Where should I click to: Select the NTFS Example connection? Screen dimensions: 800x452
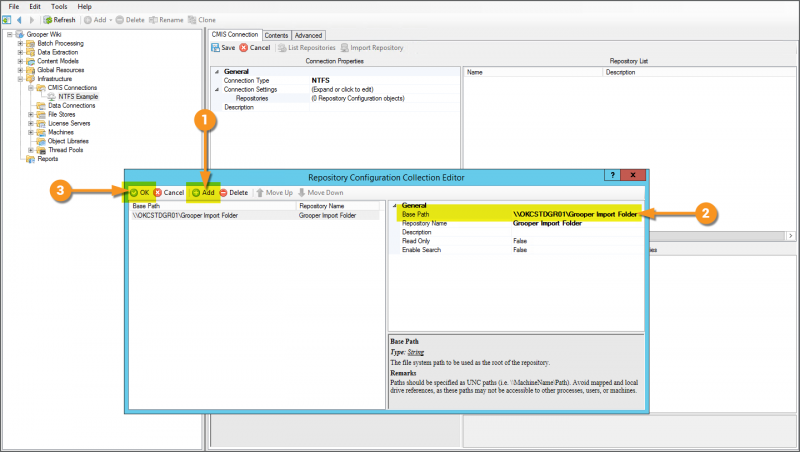78,96
